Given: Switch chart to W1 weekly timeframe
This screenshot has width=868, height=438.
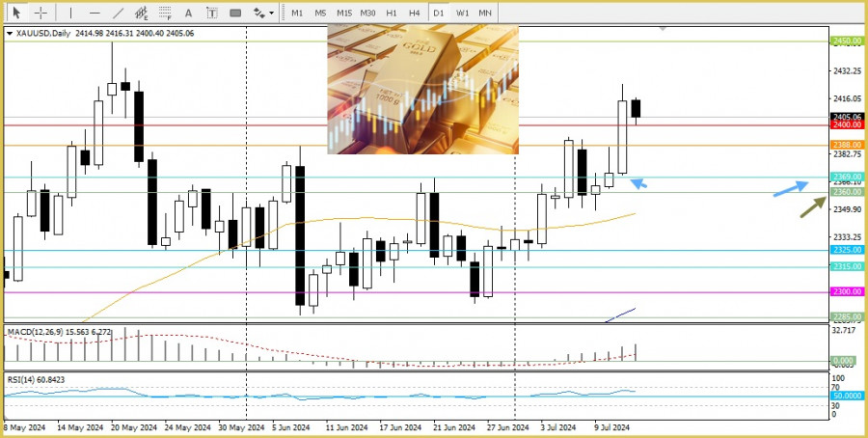Looking at the screenshot, I should pyautogui.click(x=462, y=13).
